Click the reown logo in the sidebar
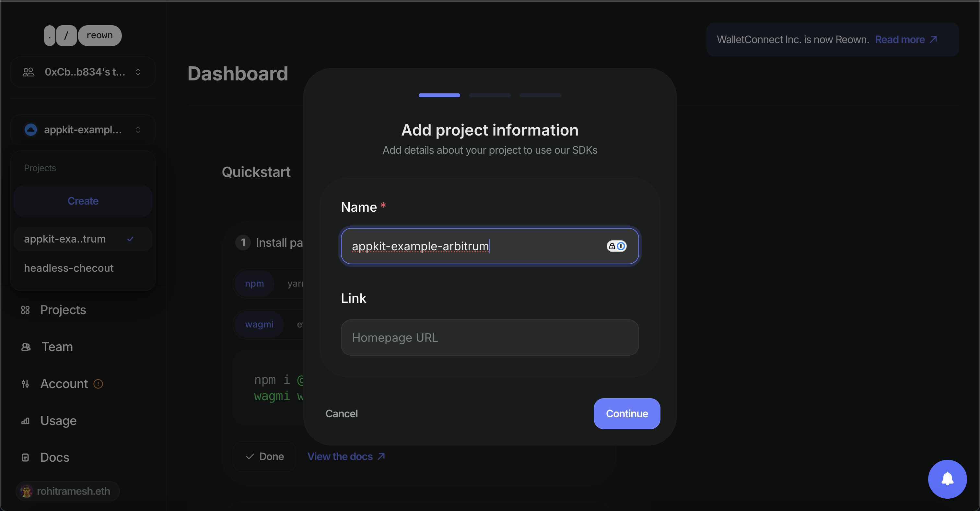Image resolution: width=980 pixels, height=511 pixels. [83, 35]
